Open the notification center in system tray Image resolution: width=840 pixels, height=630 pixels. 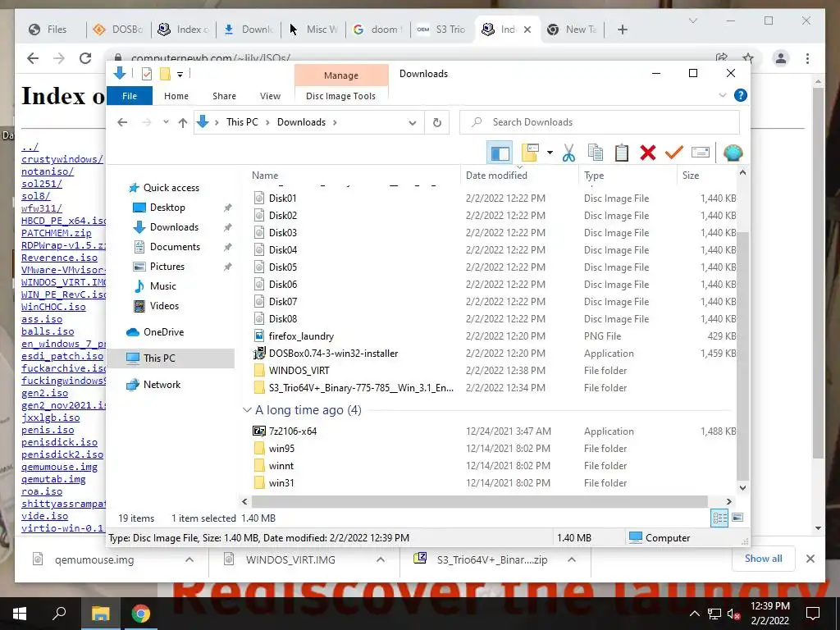[813, 614]
